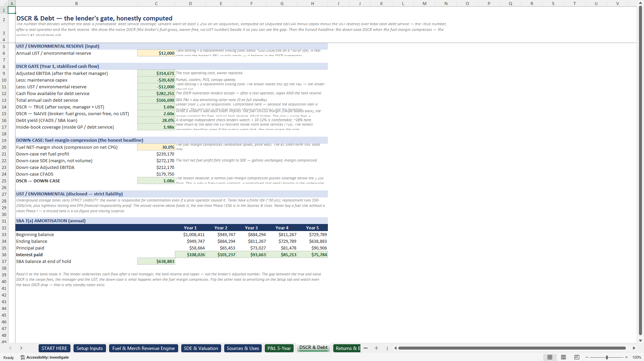This screenshot has width=644, height=361.
Task: Select cash flow available value $282,251
Action: [156, 93]
